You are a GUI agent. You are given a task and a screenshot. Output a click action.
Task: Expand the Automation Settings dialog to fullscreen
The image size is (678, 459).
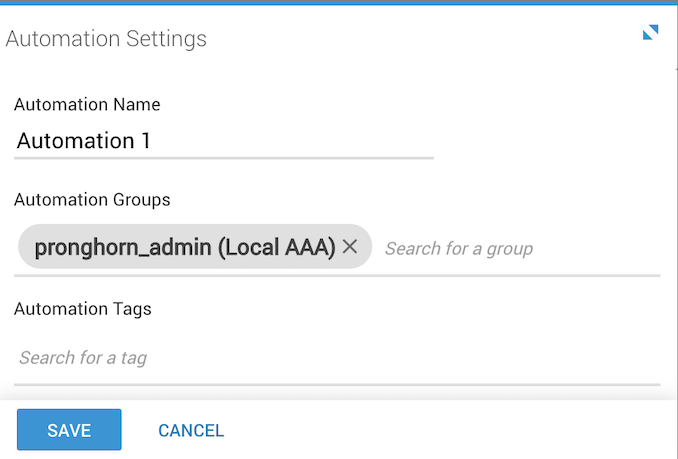(x=650, y=32)
